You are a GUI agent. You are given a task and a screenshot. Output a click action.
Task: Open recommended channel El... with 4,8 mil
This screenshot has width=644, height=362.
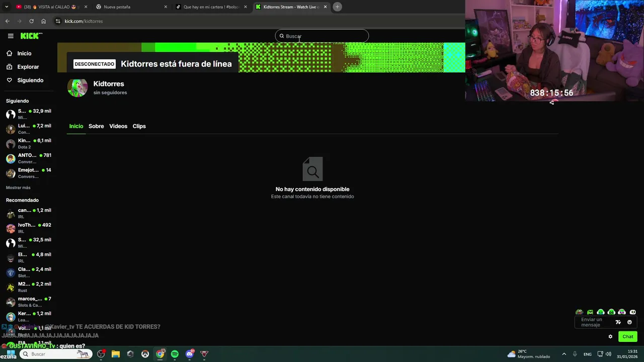point(29,257)
